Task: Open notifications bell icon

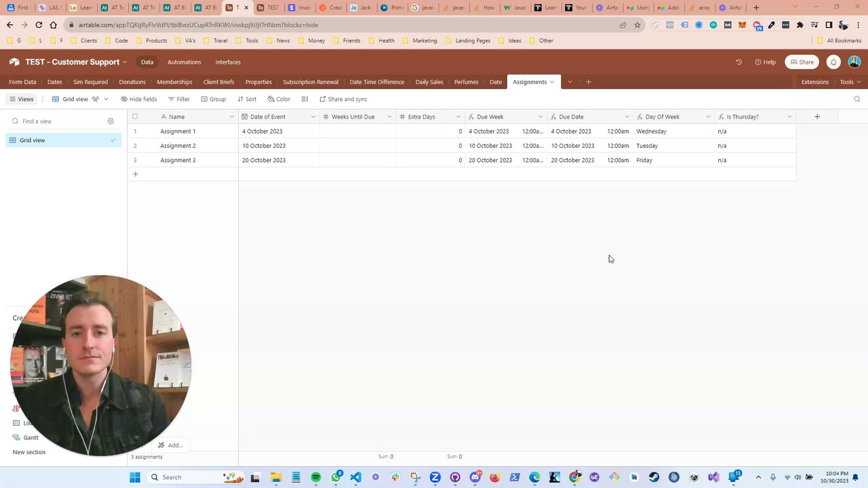Action: [833, 62]
